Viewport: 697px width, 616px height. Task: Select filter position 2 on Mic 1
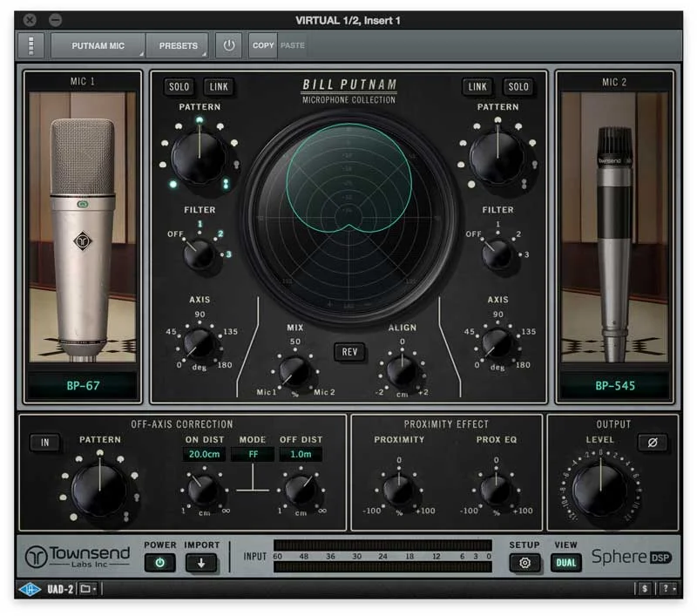(220, 234)
